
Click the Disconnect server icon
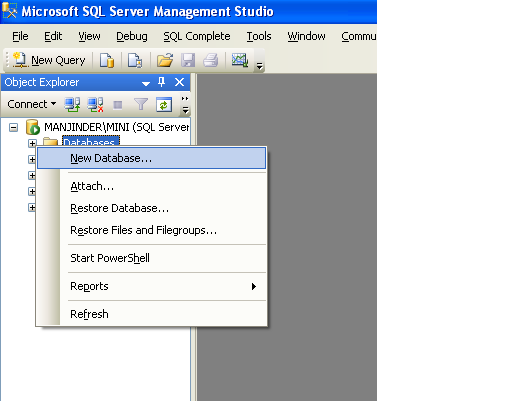click(95, 105)
